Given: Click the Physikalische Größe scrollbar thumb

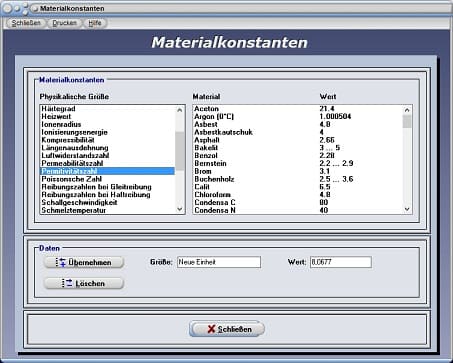Looking at the screenshot, I should pos(180,151).
